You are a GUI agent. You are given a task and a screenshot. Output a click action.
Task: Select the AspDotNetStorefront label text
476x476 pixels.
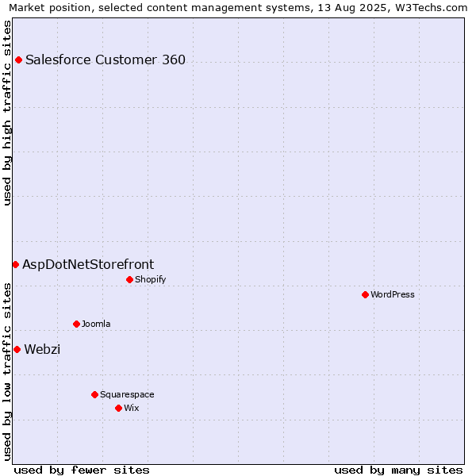(88, 265)
